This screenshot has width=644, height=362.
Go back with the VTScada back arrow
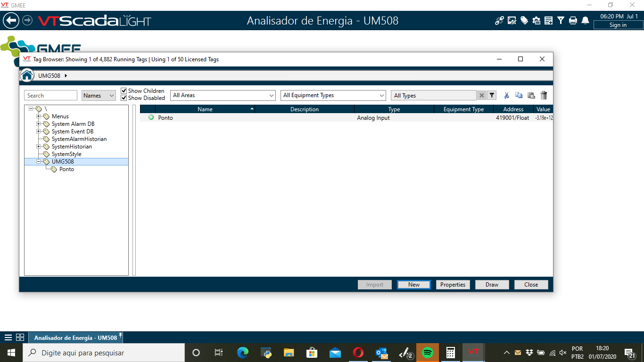[x=11, y=21]
